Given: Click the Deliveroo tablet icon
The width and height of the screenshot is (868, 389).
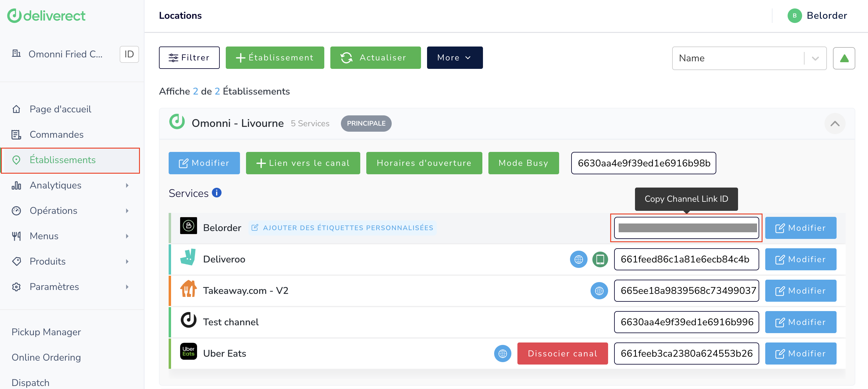Looking at the screenshot, I should (600, 259).
